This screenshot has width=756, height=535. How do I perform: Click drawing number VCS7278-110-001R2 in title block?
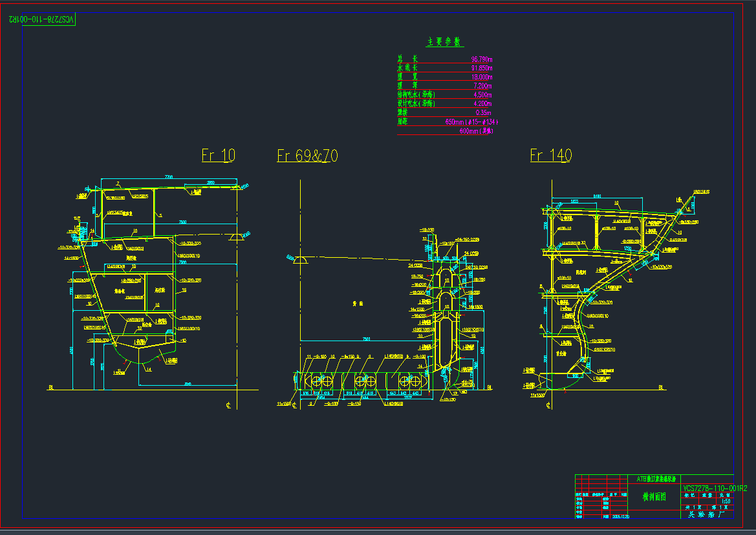(715, 488)
